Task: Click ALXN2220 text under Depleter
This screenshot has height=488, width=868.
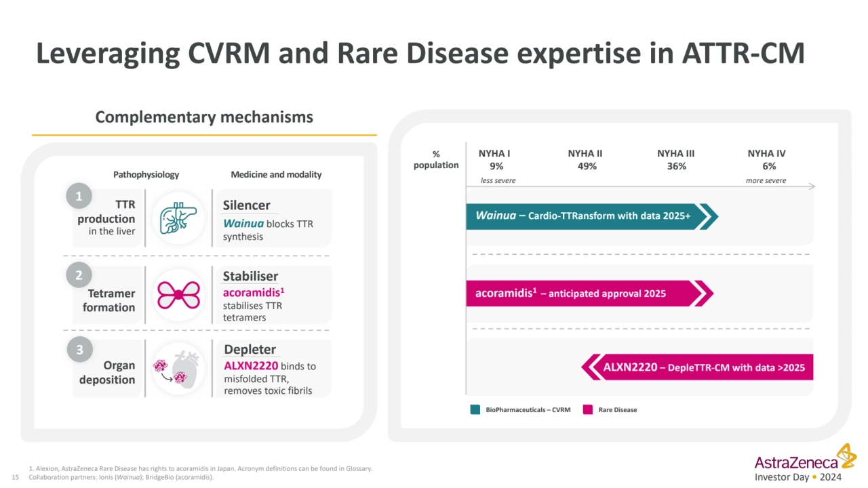Action: [250, 366]
